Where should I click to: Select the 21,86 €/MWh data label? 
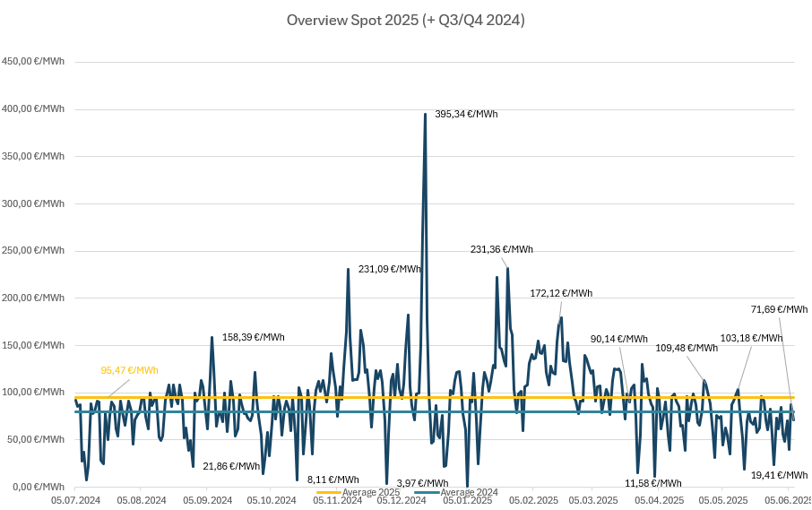click(231, 466)
